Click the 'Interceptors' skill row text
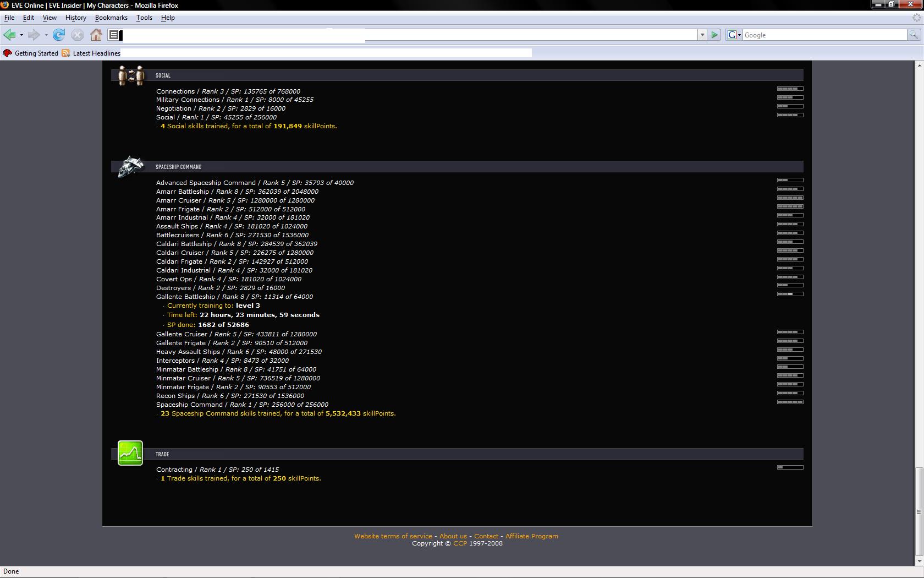 click(x=222, y=361)
